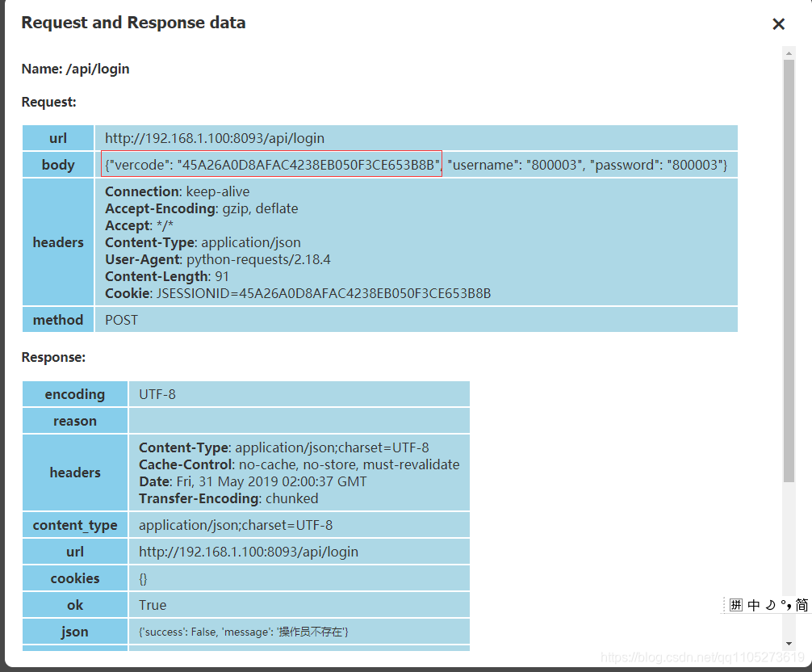
Task: Click the Accept-Encoding: gzip, deflate header
Action: tap(202, 209)
